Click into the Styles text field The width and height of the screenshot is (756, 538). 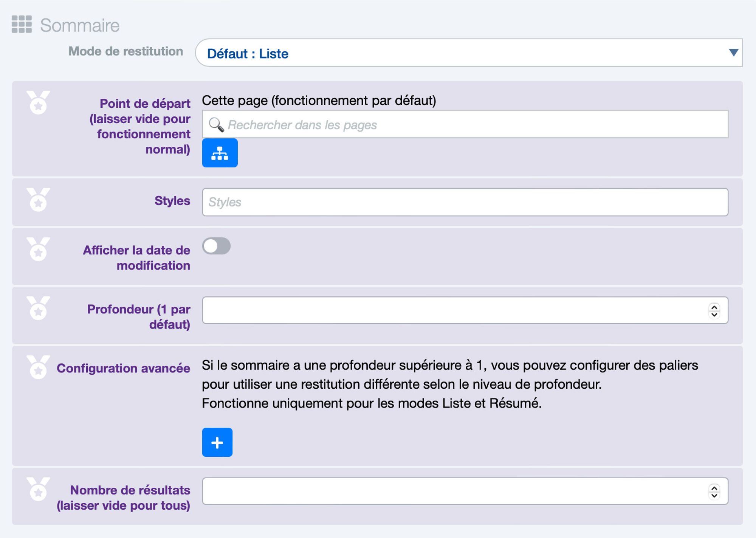pyautogui.click(x=465, y=202)
